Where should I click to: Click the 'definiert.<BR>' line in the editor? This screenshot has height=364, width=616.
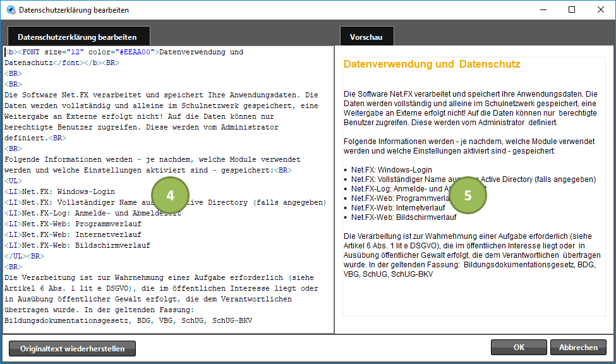tap(35, 138)
